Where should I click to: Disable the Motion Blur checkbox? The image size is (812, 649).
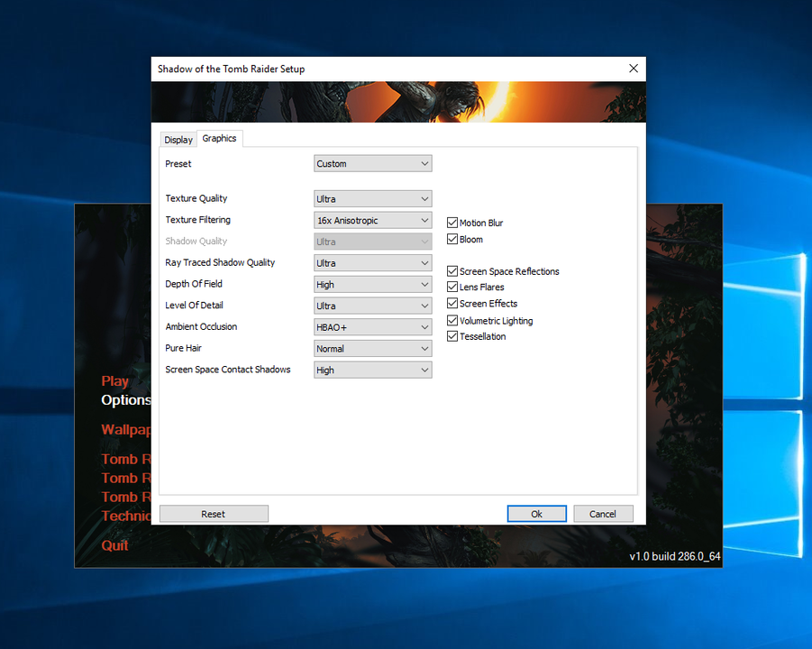click(x=452, y=223)
